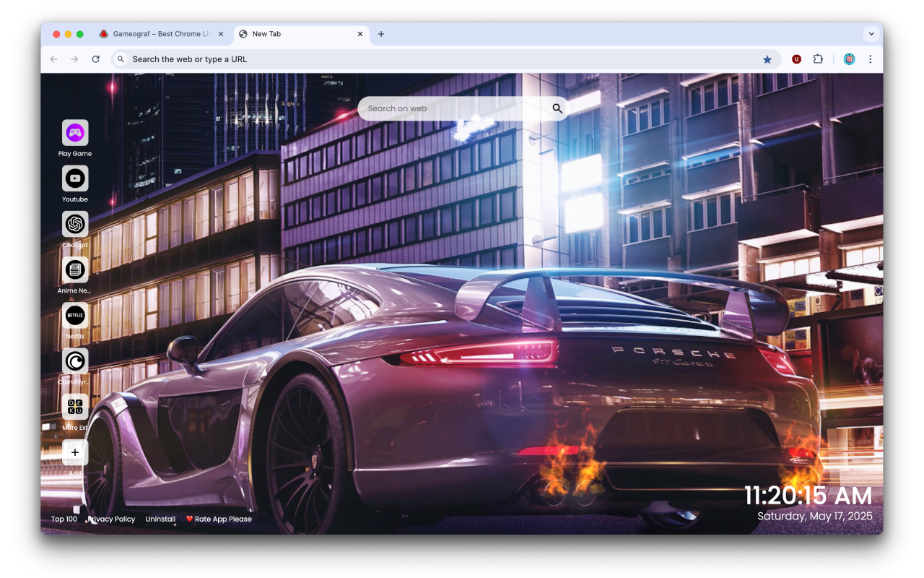Image resolution: width=924 pixels, height=578 pixels.
Task: Open a new tab with plus button
Action: click(381, 34)
